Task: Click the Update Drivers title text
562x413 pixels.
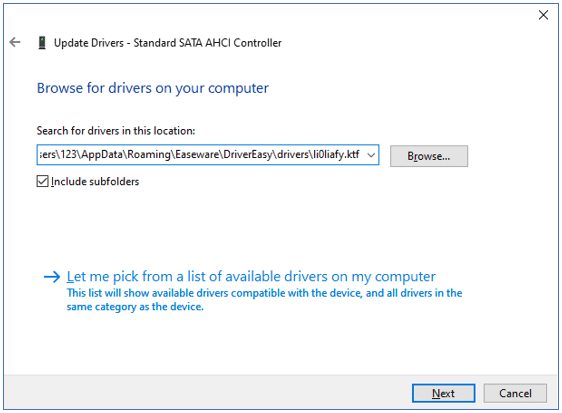Action: 168,43
